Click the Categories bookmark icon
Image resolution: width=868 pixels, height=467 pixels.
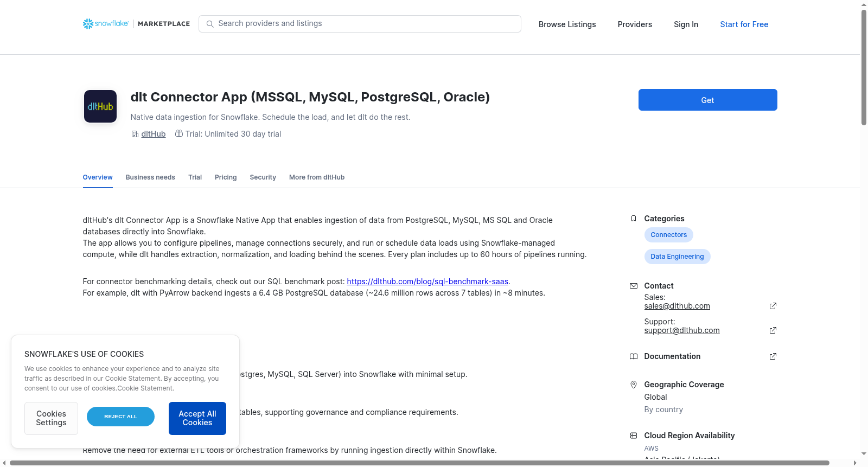point(634,219)
